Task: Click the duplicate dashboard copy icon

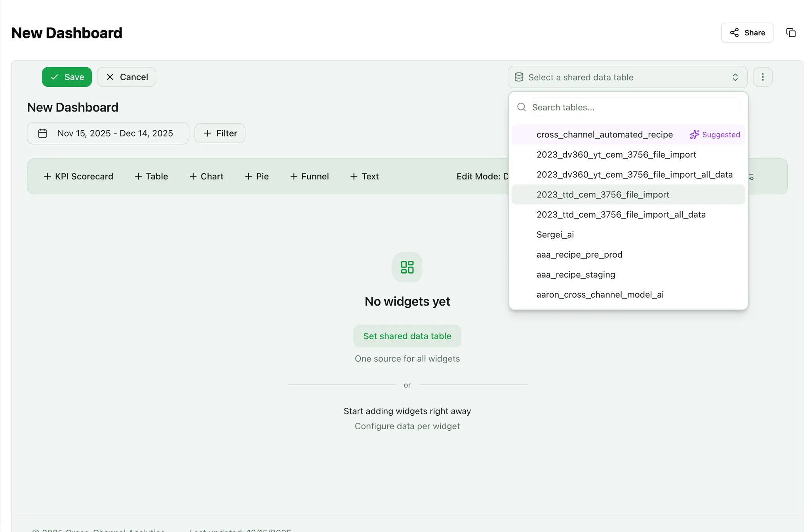Action: (790, 33)
